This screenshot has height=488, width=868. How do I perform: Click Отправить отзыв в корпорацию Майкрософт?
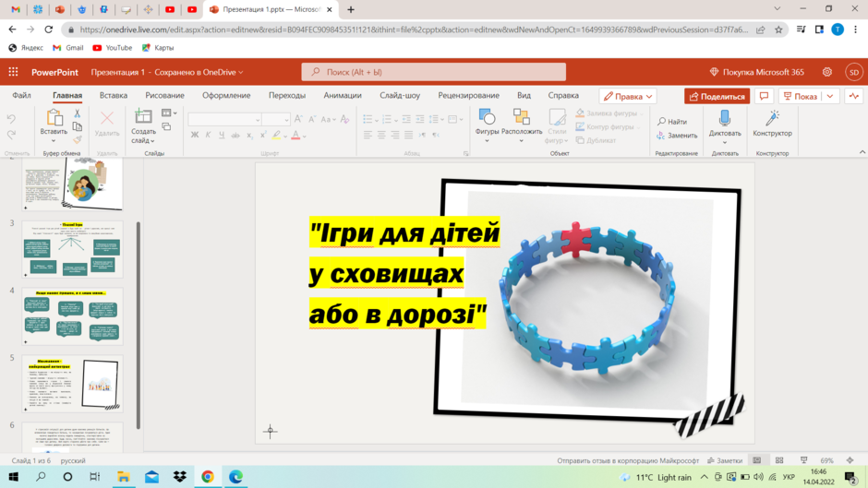point(628,460)
